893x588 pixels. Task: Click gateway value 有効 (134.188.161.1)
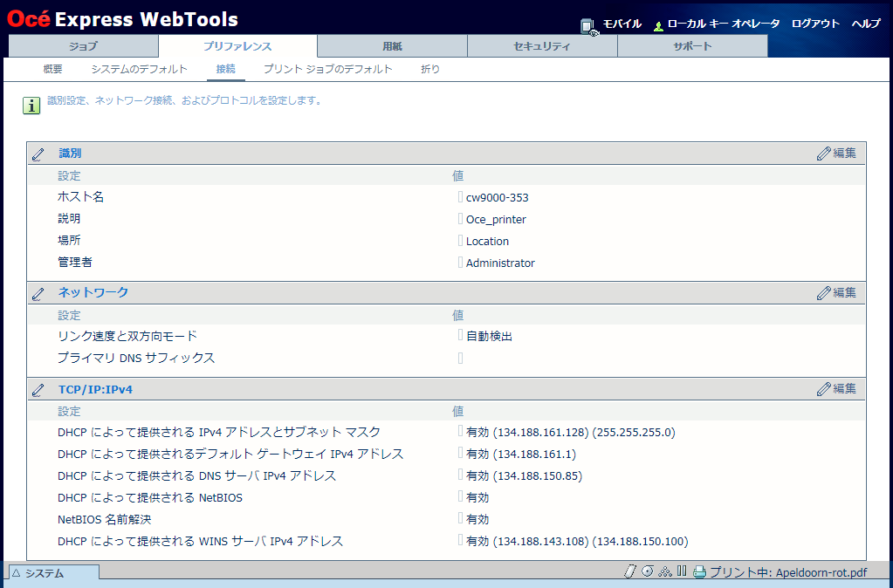pyautogui.click(x=521, y=454)
